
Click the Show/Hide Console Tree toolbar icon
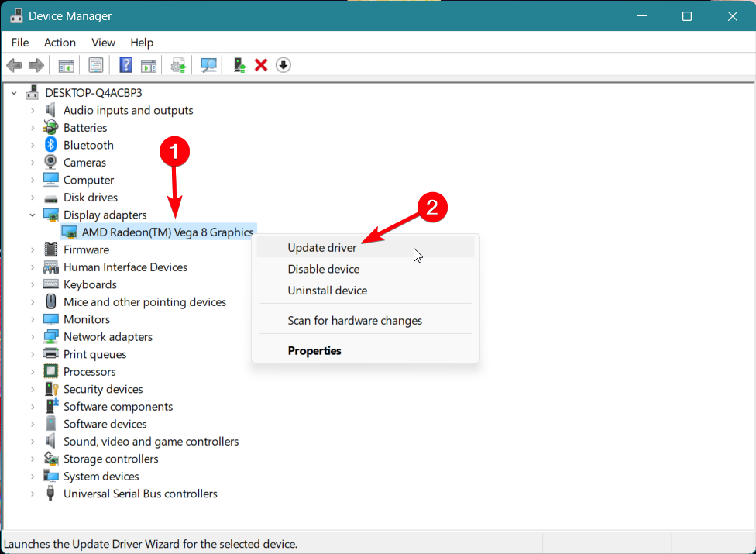coord(67,65)
